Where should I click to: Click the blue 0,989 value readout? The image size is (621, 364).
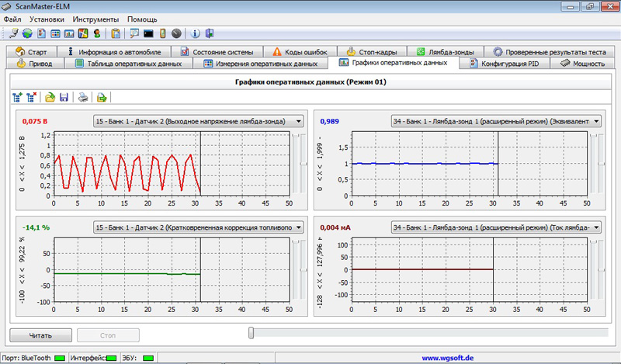pyautogui.click(x=329, y=121)
